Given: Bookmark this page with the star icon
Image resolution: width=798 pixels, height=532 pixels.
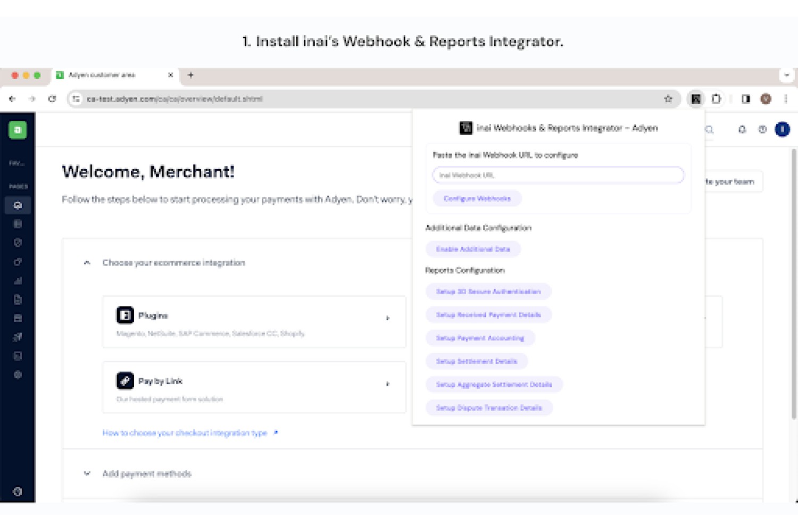Looking at the screenshot, I should (668, 99).
